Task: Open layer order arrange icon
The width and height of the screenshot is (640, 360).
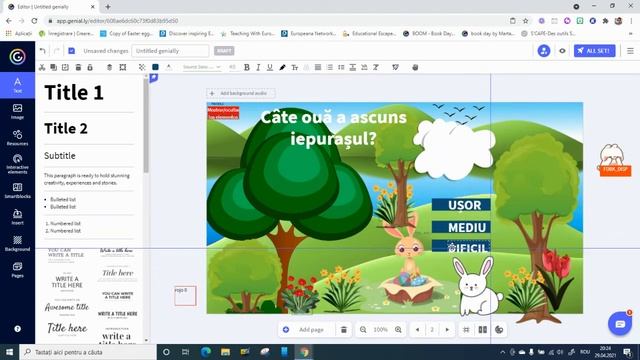Action: (109, 67)
